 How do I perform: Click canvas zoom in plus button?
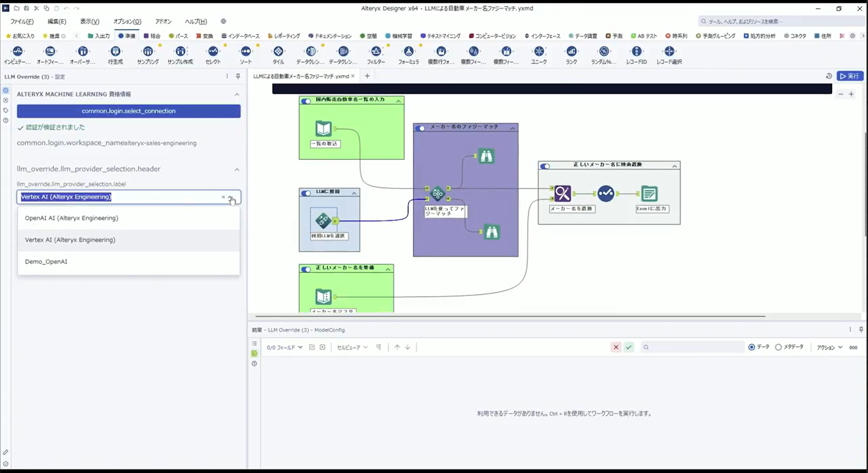pos(851,94)
